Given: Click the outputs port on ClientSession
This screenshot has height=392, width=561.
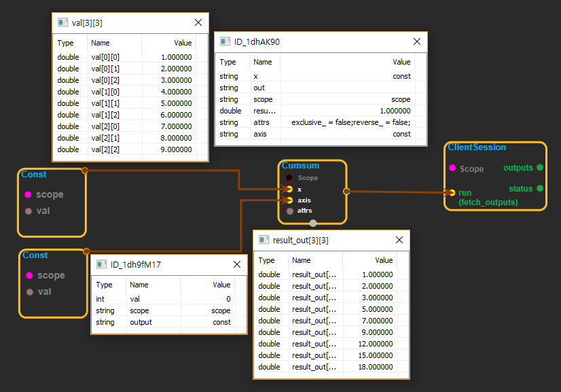Looking at the screenshot, I should (539, 167).
